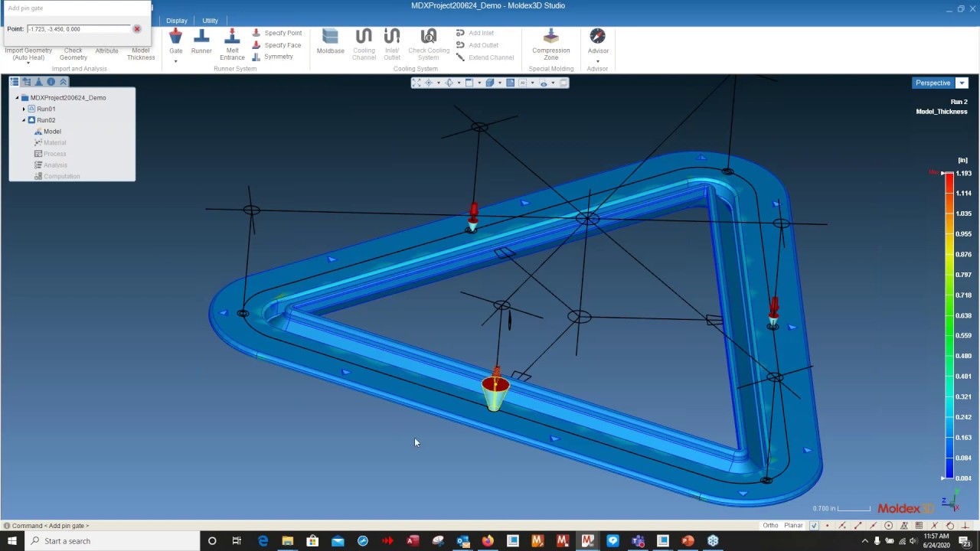Expand the Run01 tree node
The width and height of the screenshot is (980, 551).
[x=24, y=109]
